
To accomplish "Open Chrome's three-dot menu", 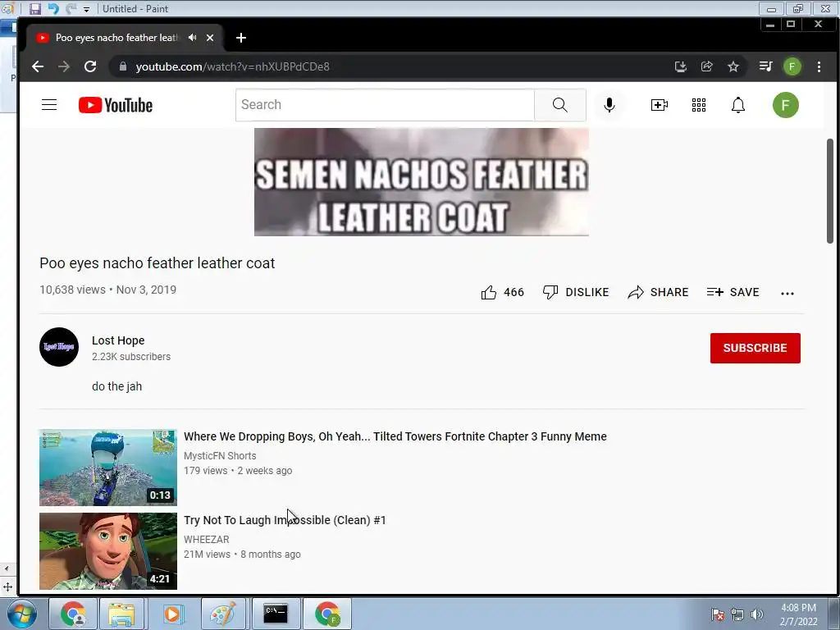I will pos(819,66).
